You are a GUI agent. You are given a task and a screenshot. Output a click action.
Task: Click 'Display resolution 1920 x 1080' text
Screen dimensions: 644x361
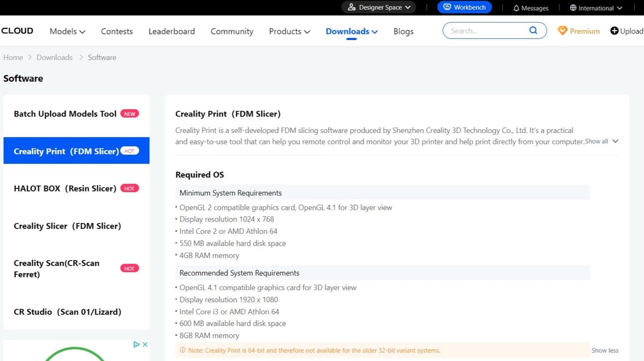pyautogui.click(x=229, y=299)
